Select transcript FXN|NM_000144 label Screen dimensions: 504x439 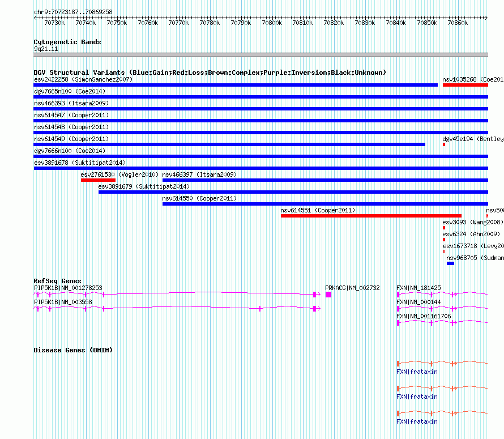(x=418, y=302)
